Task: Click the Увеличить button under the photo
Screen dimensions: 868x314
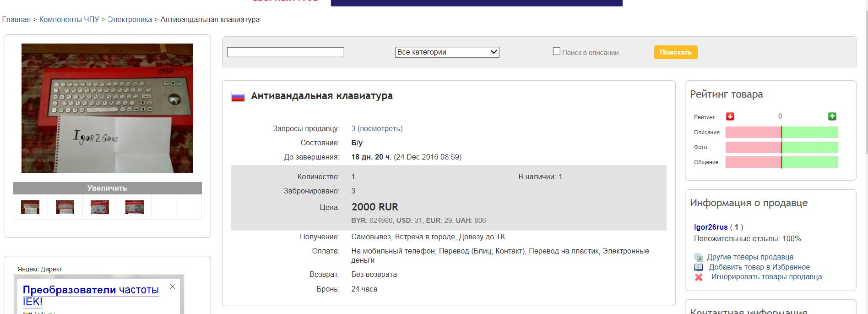Action: pyautogui.click(x=107, y=188)
